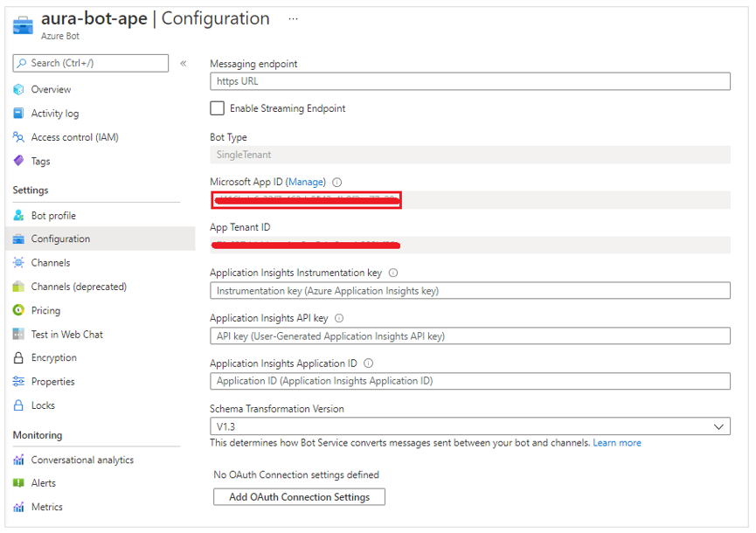Click the Conversational analytics chart icon

18,460
